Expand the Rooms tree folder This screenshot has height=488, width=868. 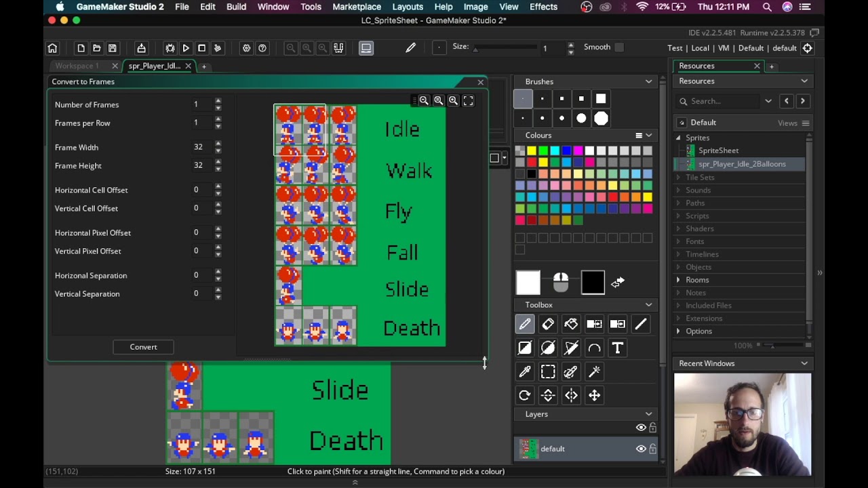click(678, 280)
